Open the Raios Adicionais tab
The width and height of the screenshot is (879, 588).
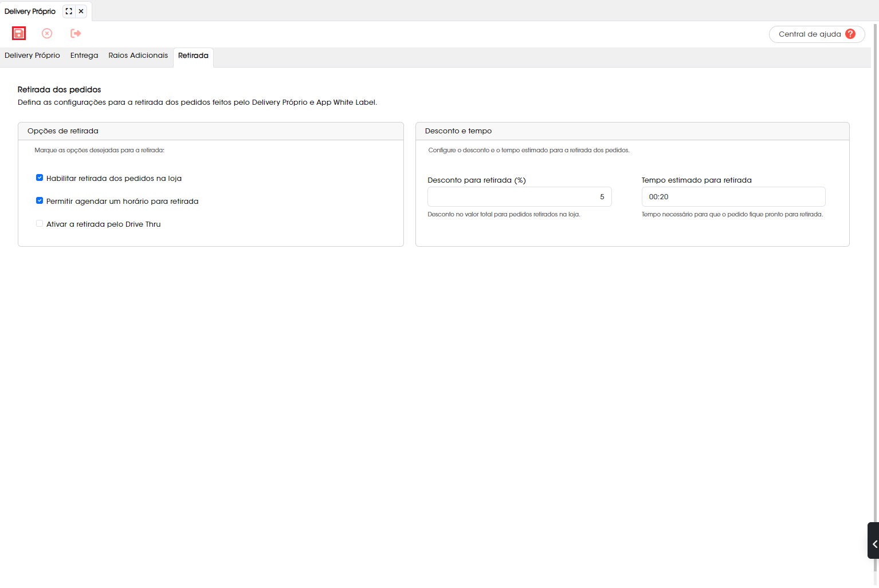138,56
